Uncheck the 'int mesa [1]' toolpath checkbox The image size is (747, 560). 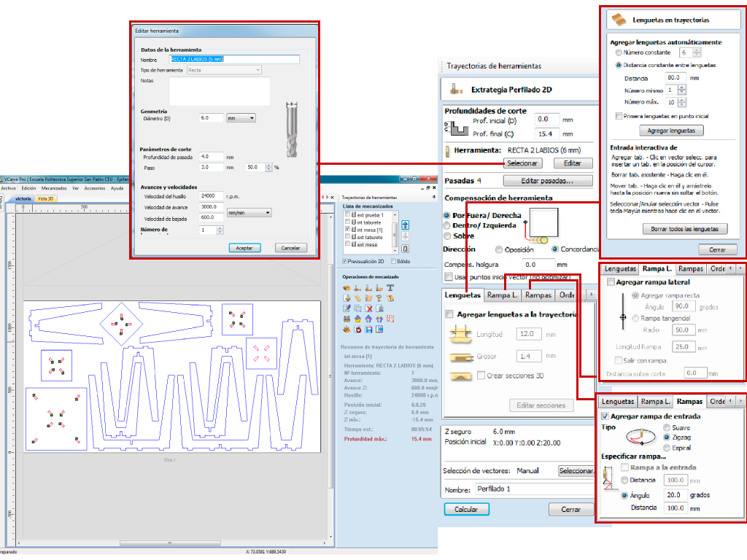[348, 229]
